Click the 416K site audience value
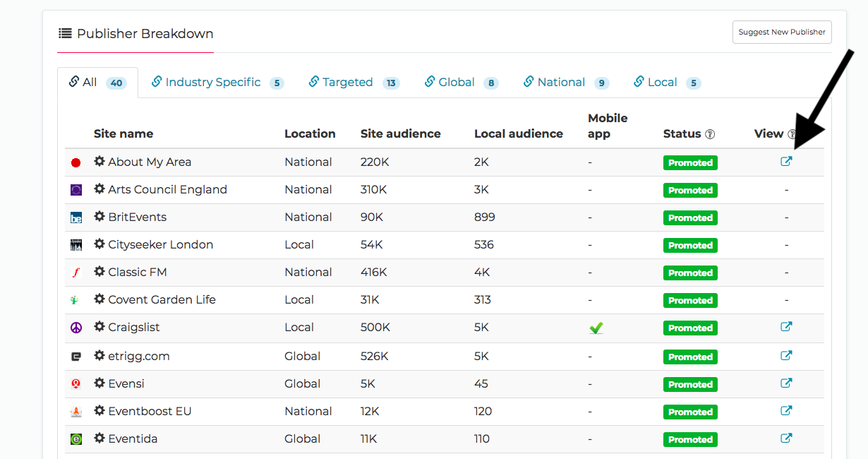This screenshot has height=459, width=868. (x=374, y=272)
